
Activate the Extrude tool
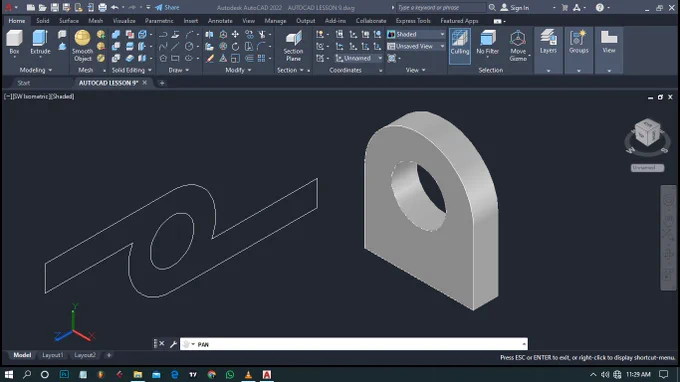[40, 42]
